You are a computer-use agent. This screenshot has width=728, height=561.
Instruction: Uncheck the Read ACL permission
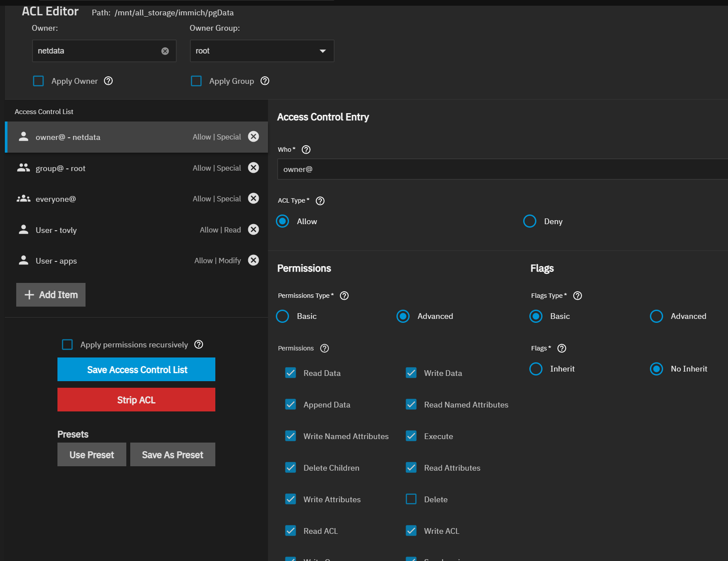pyautogui.click(x=291, y=531)
